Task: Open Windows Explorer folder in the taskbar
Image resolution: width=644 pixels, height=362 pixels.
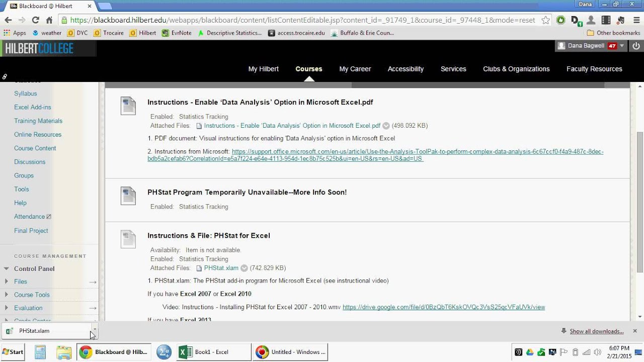Action: tap(64, 352)
